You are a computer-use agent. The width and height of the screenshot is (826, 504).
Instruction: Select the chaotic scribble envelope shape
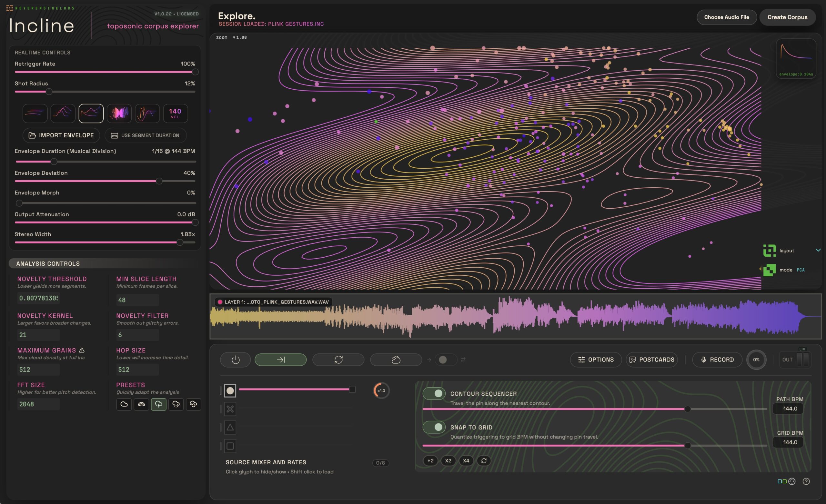click(119, 113)
